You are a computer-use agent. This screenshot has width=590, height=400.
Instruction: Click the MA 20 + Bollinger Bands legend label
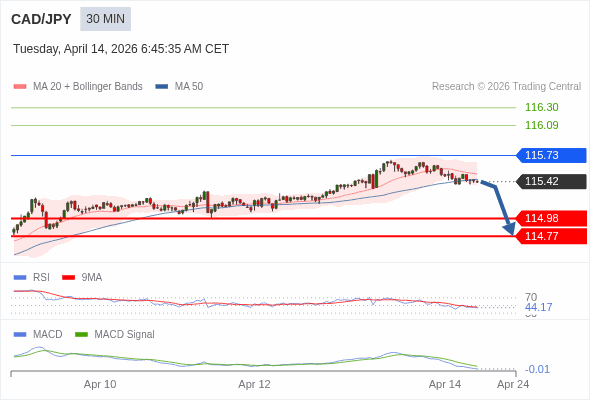(88, 87)
